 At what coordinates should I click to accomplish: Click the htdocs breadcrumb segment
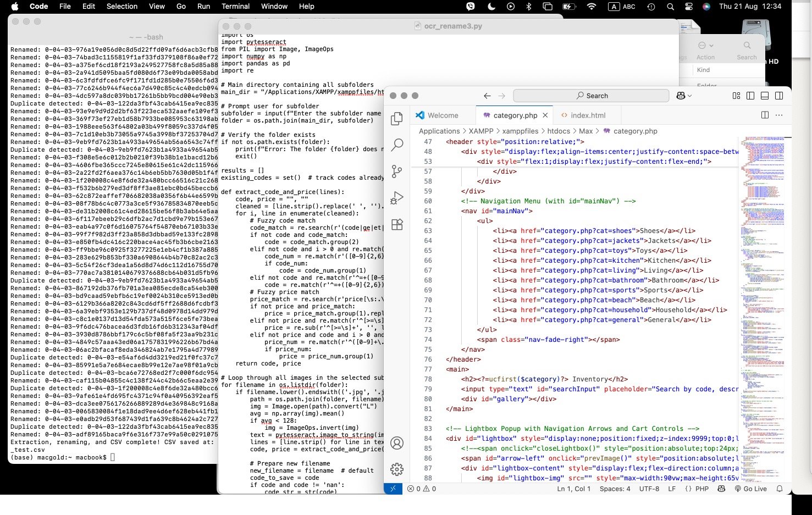pos(559,131)
